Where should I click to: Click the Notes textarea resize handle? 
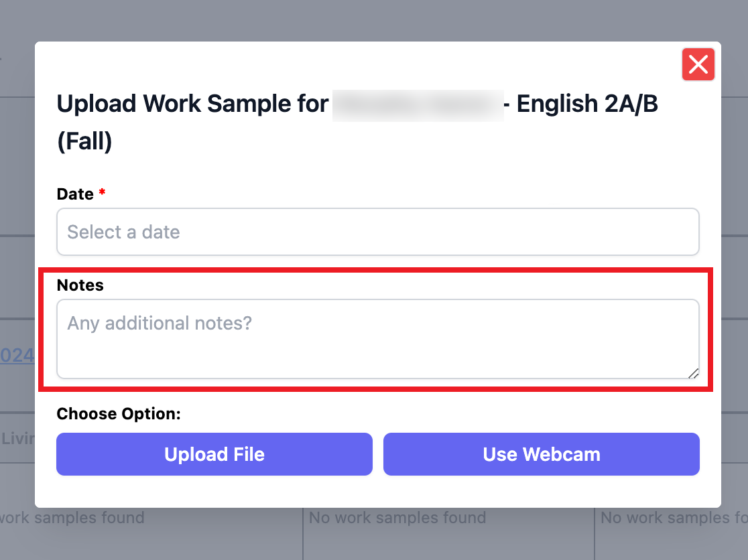(693, 373)
